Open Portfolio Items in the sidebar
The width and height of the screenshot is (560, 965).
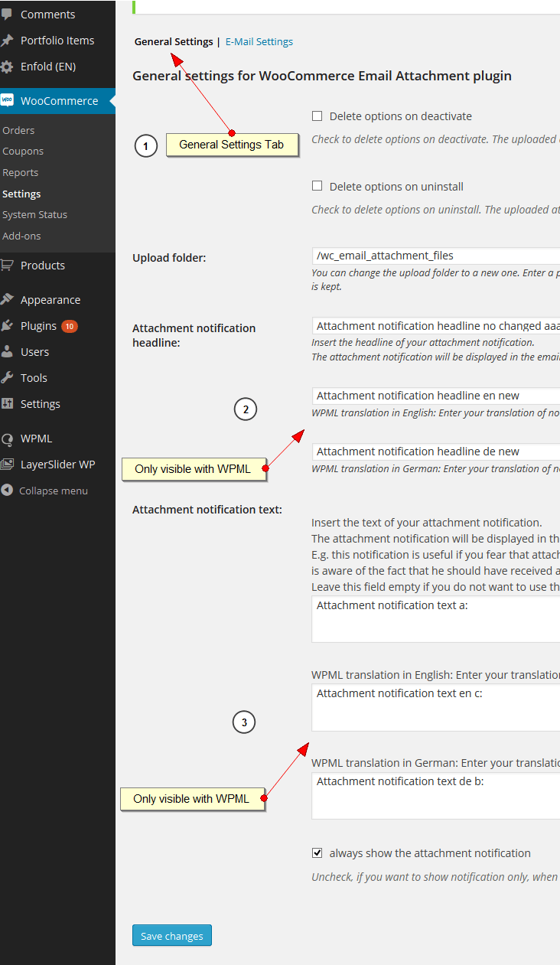click(x=57, y=41)
